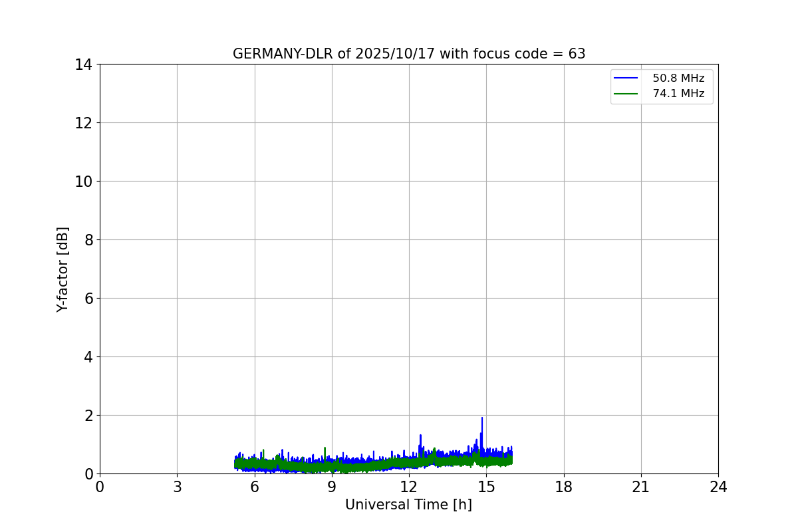Viewport: 798px width, 532px height.
Task: Click the Y-factor [dB] axis label
Action: pos(63,269)
